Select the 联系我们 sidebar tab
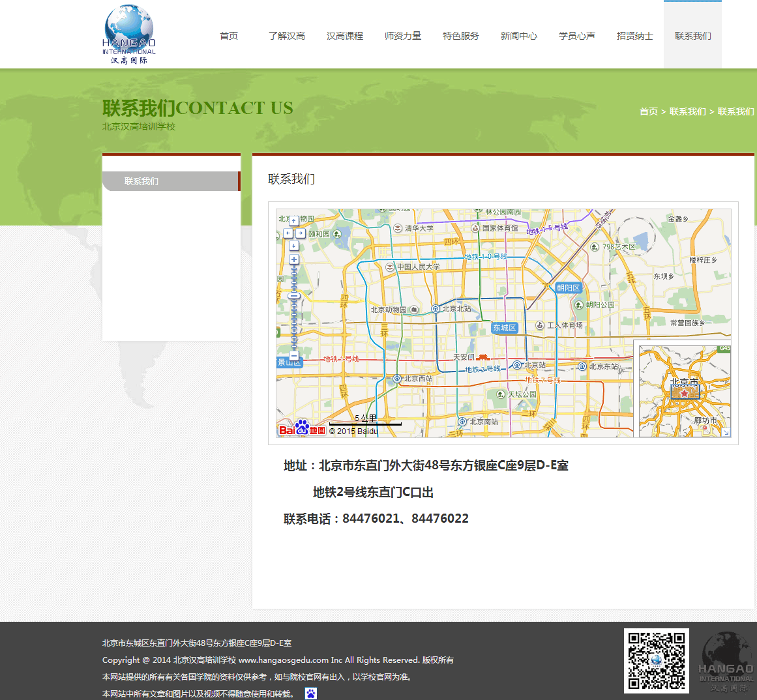757x700 pixels. click(x=171, y=181)
